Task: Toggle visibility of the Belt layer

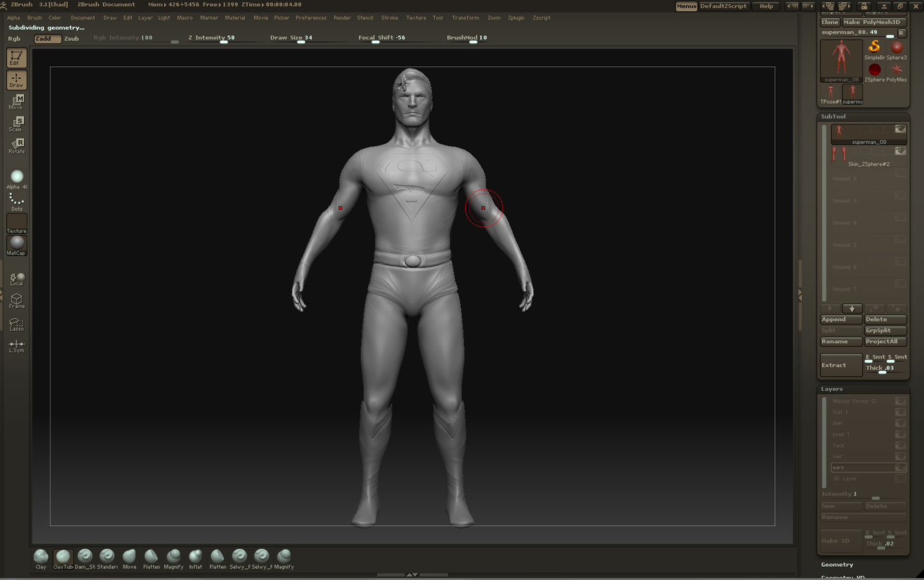Action: (x=901, y=423)
